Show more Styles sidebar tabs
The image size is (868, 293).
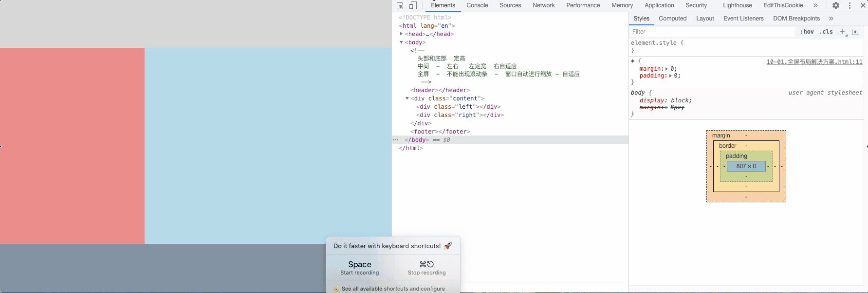pos(831,19)
